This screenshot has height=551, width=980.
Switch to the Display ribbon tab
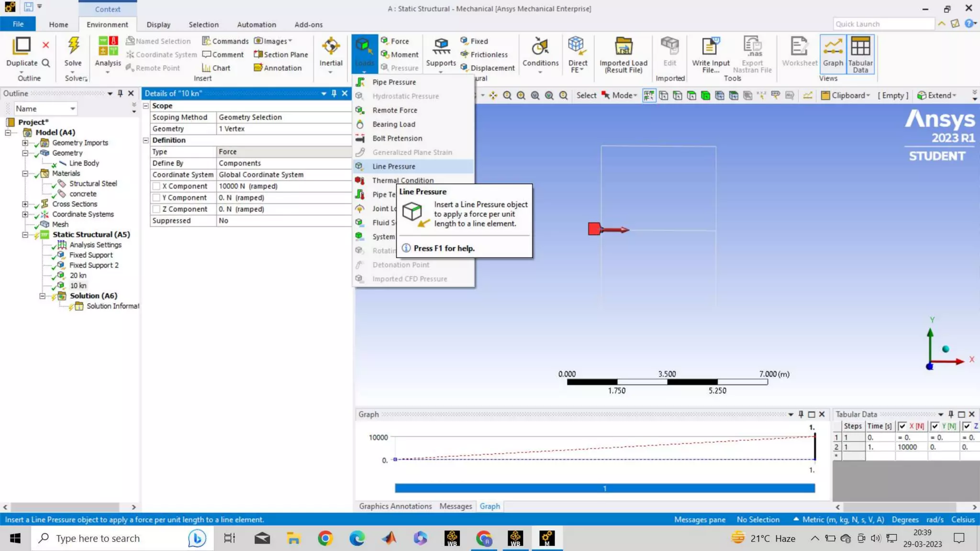(158, 24)
